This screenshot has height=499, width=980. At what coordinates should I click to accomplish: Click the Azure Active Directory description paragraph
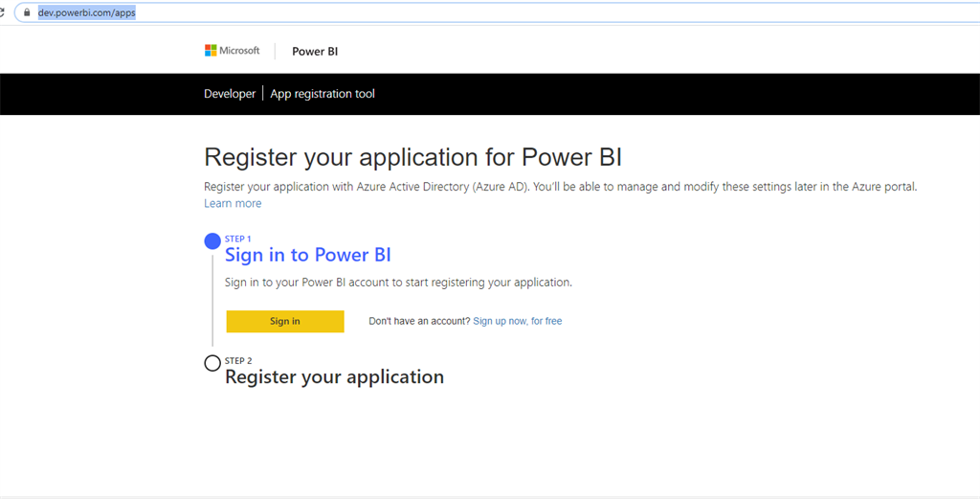tap(561, 187)
